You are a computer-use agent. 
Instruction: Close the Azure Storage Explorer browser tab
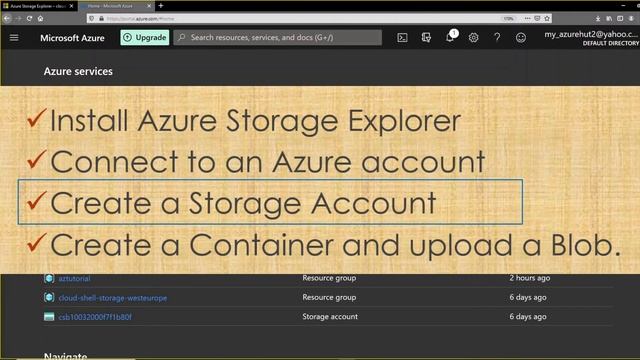[x=71, y=6]
